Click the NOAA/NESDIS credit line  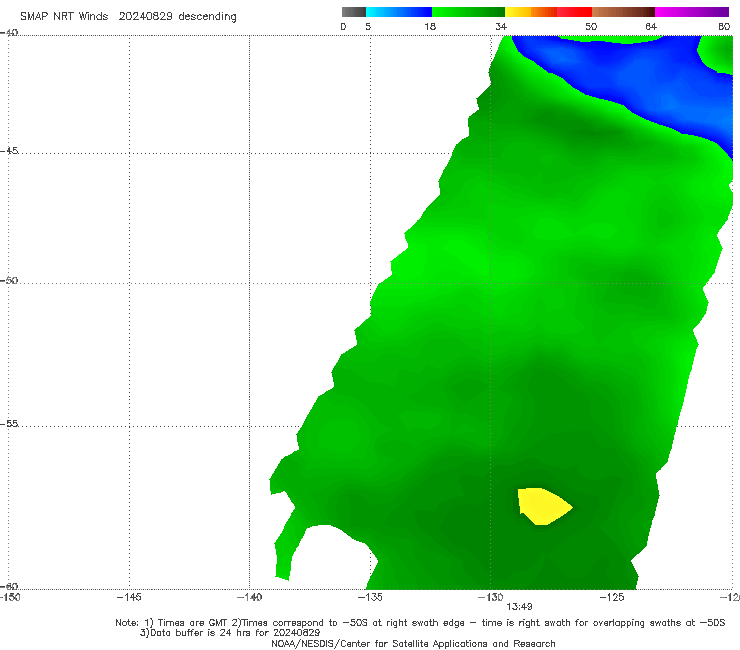(x=413, y=644)
